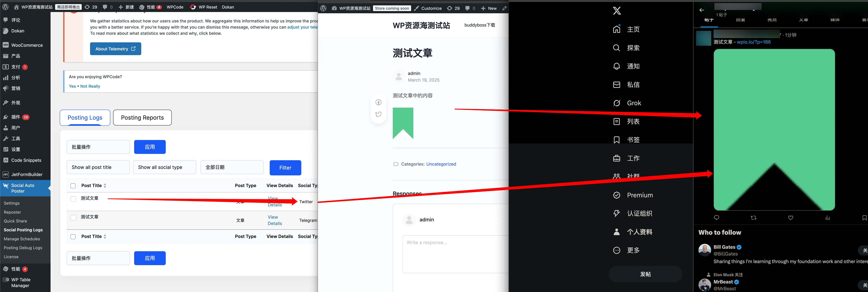The image size is (868, 292).
Task: Open the top 批量操作 bulk actions dropdown
Action: click(x=98, y=147)
